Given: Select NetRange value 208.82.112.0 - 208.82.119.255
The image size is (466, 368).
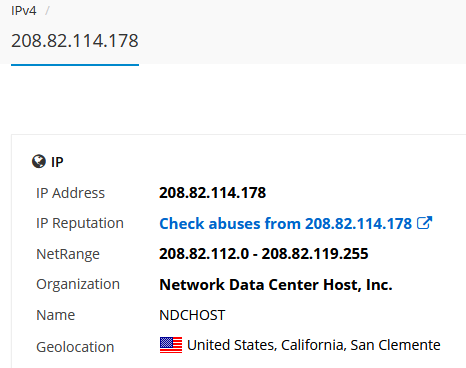Looking at the screenshot, I should pos(264,254).
